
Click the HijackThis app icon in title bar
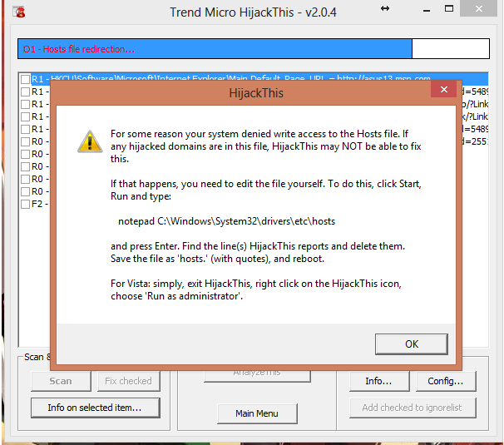click(x=19, y=12)
